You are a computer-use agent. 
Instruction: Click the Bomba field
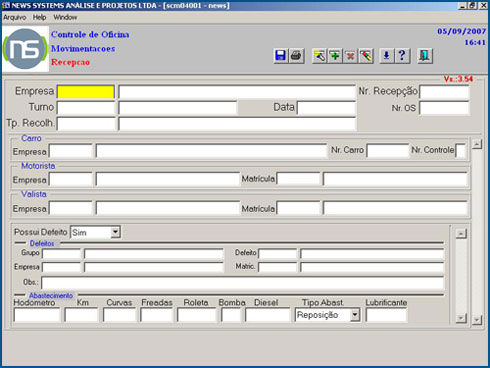coord(231,315)
